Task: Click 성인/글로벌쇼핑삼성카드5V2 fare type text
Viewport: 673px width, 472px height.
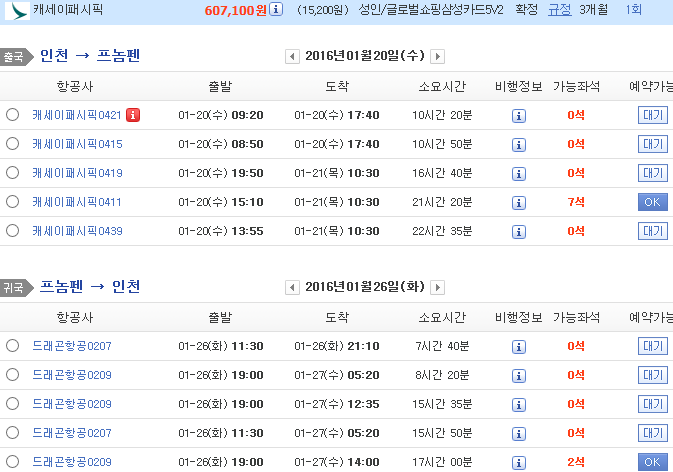Action: pos(431,9)
